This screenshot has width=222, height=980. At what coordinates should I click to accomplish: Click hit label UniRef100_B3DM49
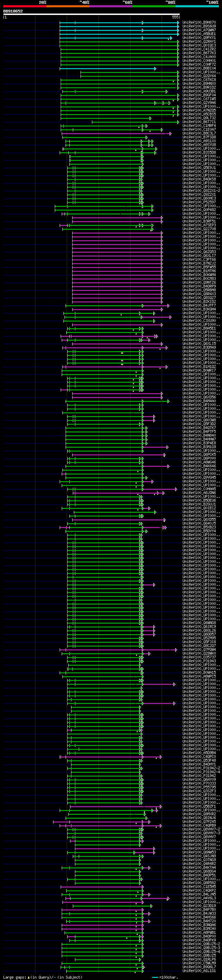(199, 347)
